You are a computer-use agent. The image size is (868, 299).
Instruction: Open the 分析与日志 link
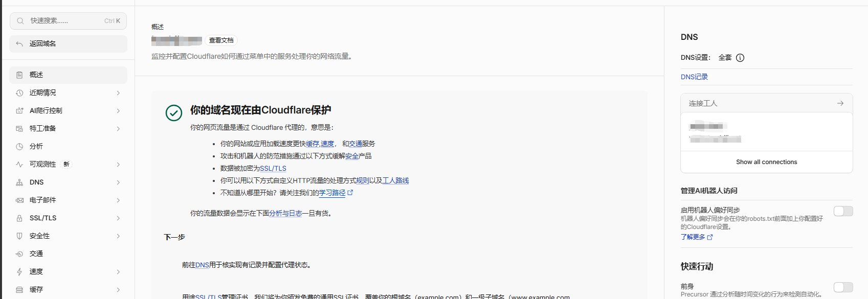(285, 213)
